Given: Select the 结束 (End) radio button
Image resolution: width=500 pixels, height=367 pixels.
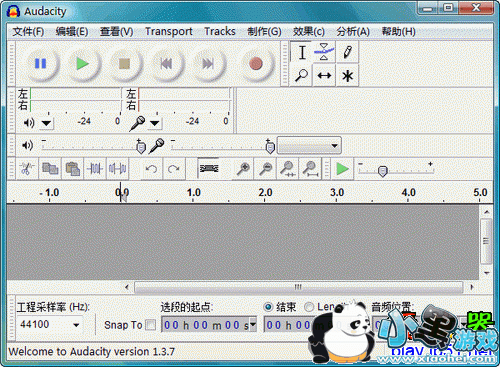Looking at the screenshot, I should [x=268, y=307].
